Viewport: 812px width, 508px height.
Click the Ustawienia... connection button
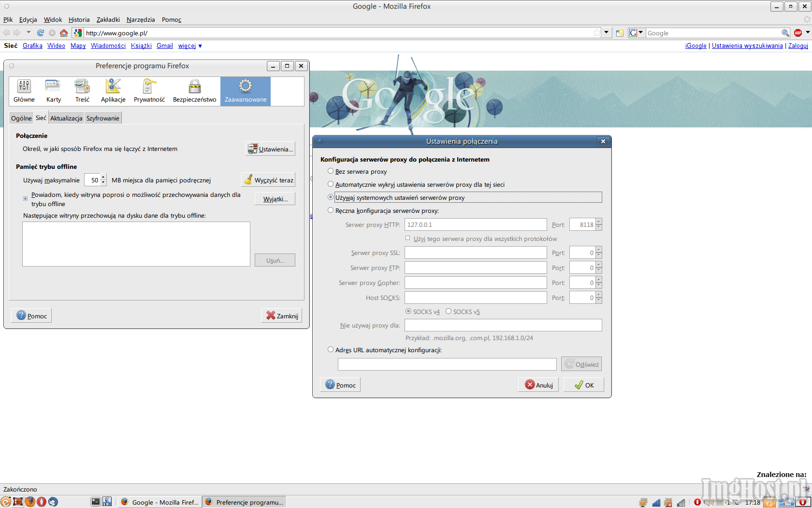tap(271, 149)
